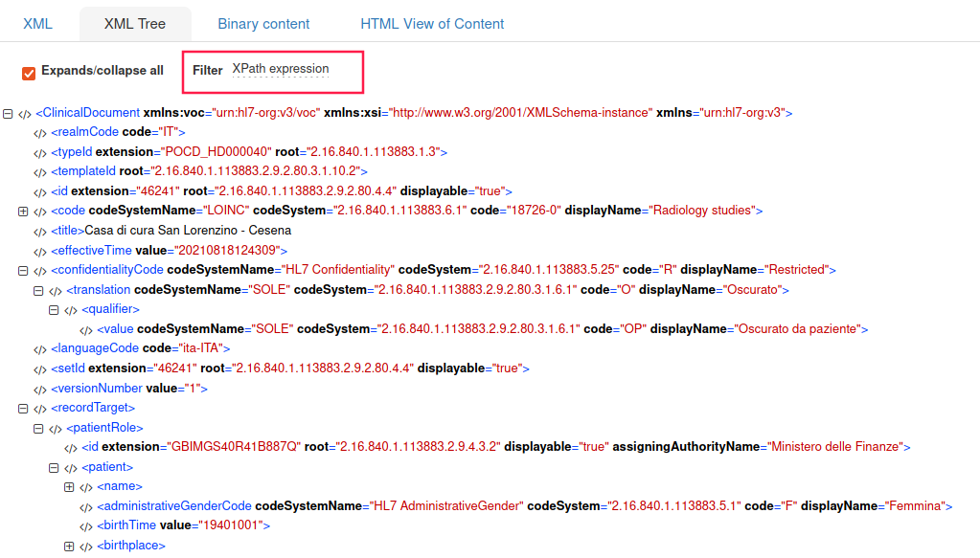This screenshot has height=558, width=980.
Task: Click the code icon next to title element
Action: pos(40,232)
